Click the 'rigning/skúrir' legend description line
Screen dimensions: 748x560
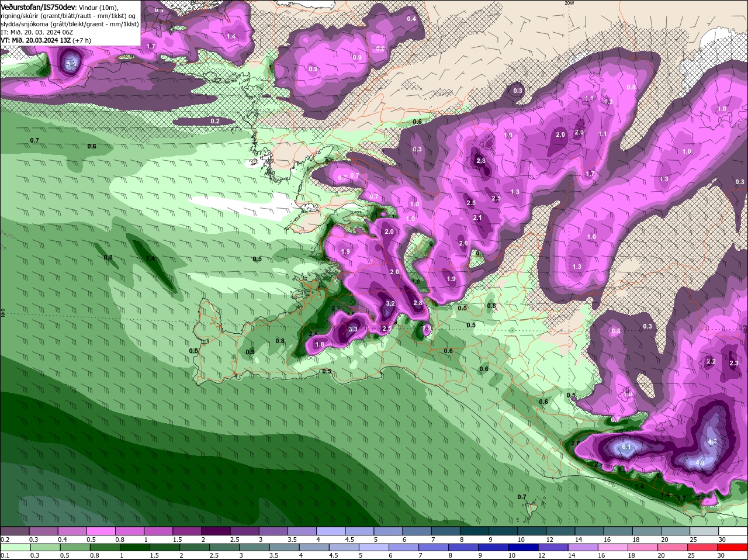68,16
